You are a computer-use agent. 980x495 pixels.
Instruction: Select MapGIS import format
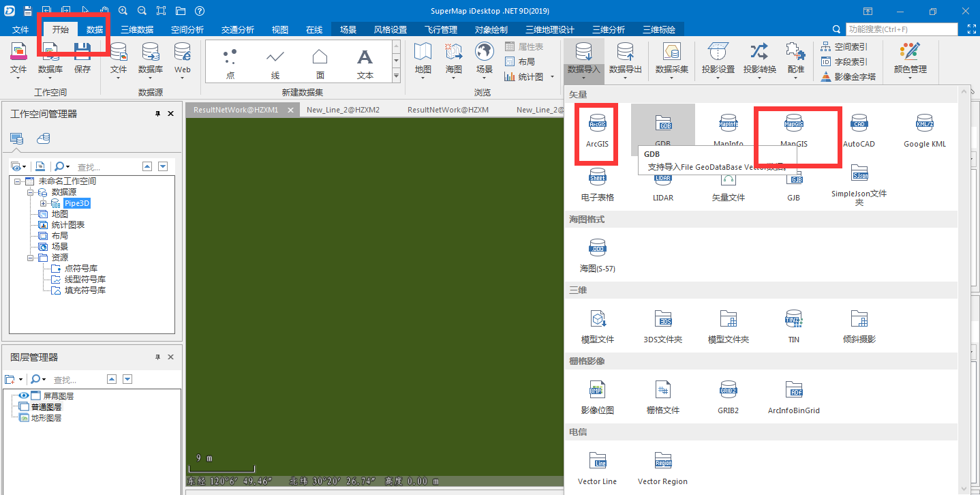pyautogui.click(x=793, y=130)
